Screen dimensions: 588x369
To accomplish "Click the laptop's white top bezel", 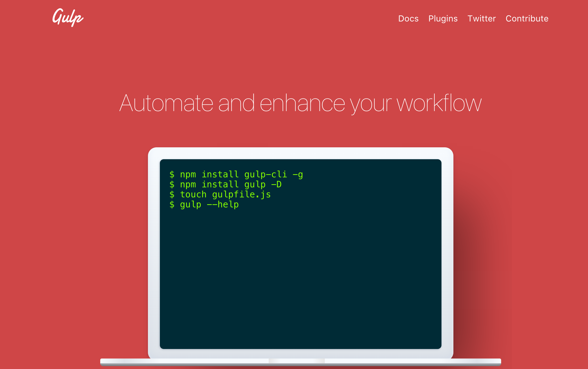I will point(300,153).
